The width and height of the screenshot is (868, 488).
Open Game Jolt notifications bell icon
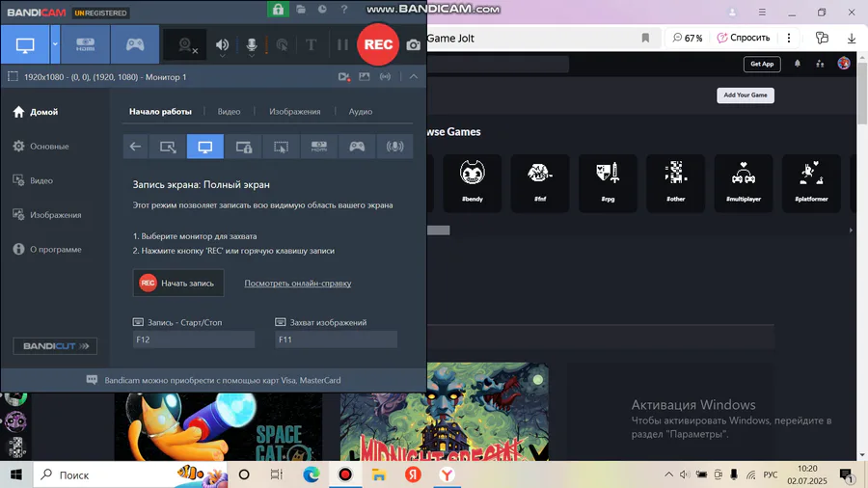click(798, 64)
